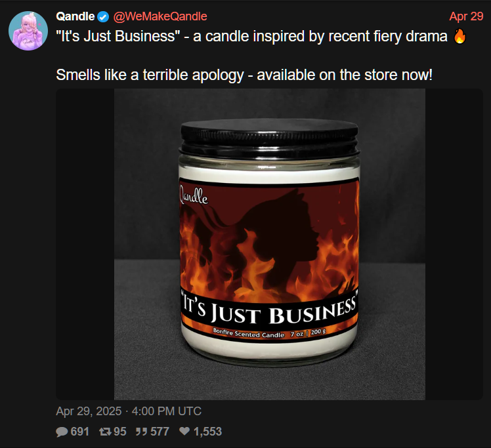Open the @WeMakeQandle handle link
The width and height of the screenshot is (491, 448).
pos(160,16)
